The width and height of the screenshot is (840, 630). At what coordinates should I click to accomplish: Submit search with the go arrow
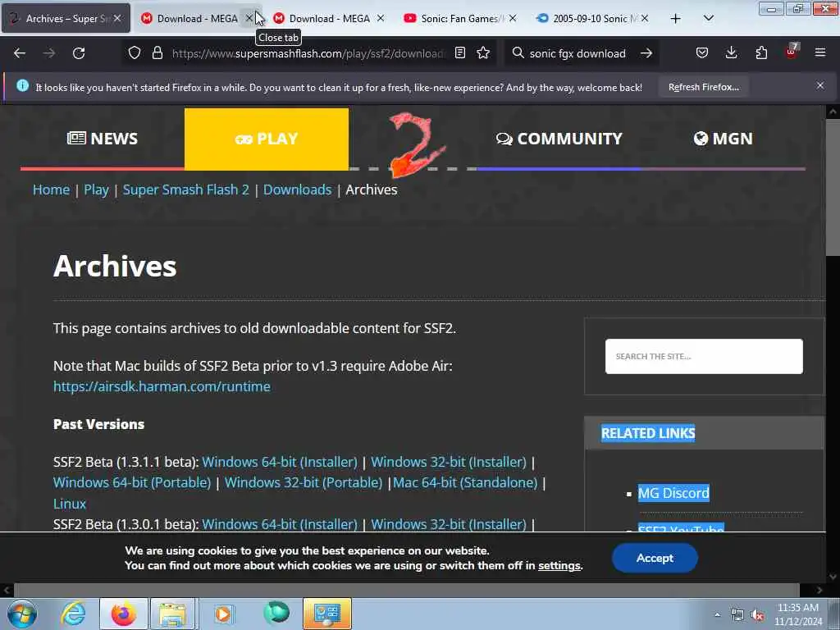646,53
